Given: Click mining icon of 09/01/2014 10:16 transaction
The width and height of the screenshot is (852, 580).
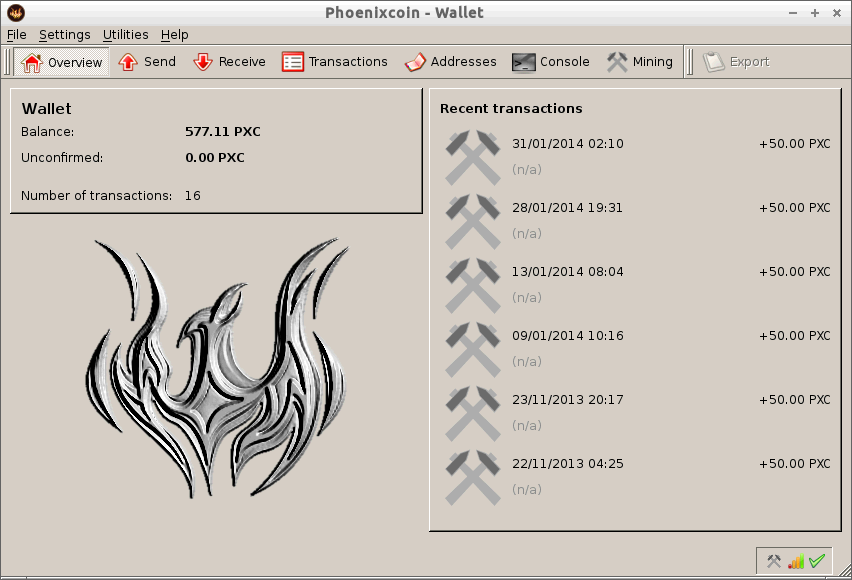Looking at the screenshot, I should [x=473, y=350].
